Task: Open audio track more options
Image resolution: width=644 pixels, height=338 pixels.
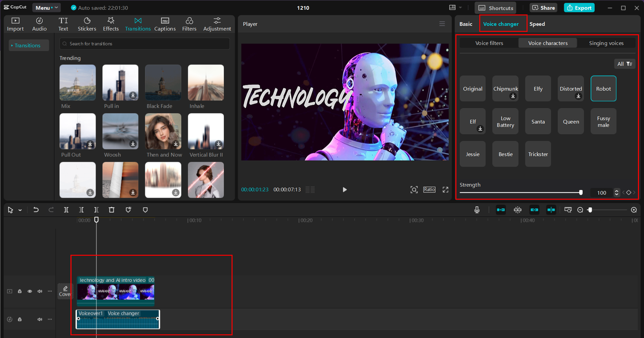Action: point(49,319)
